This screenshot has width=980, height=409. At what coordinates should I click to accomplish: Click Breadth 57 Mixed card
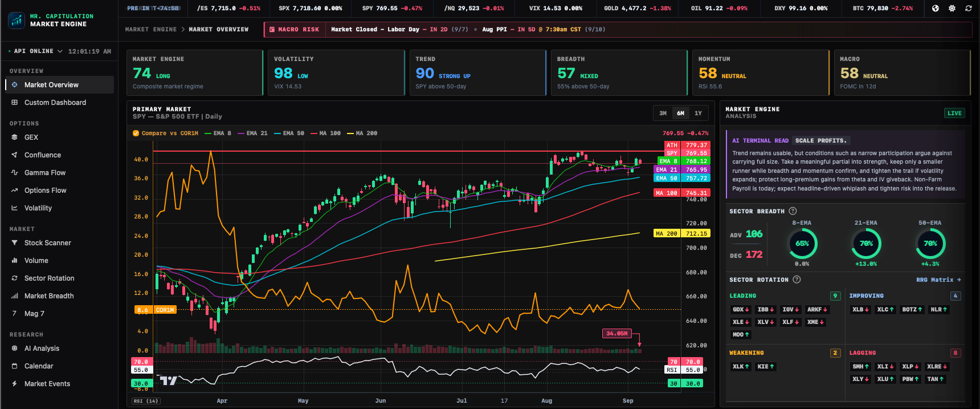coord(619,72)
